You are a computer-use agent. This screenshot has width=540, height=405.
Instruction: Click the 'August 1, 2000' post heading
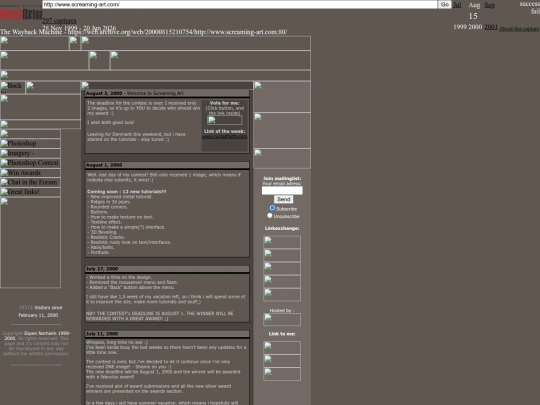pos(104,165)
